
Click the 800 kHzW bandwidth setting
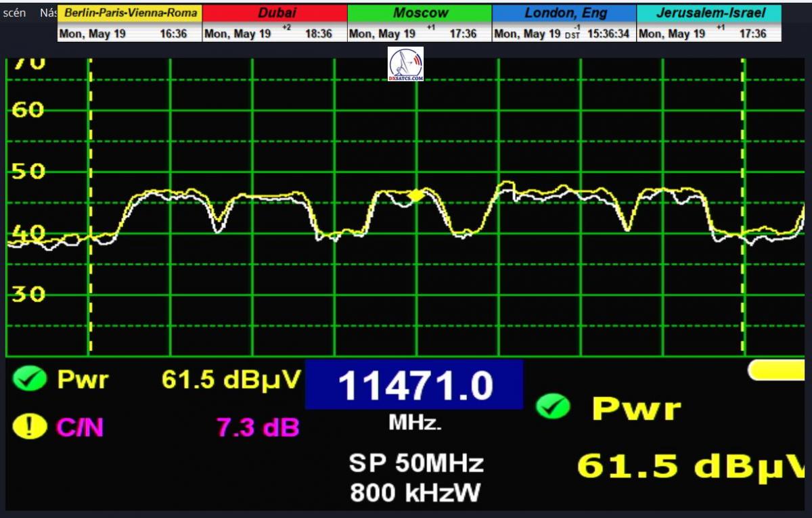click(x=416, y=493)
